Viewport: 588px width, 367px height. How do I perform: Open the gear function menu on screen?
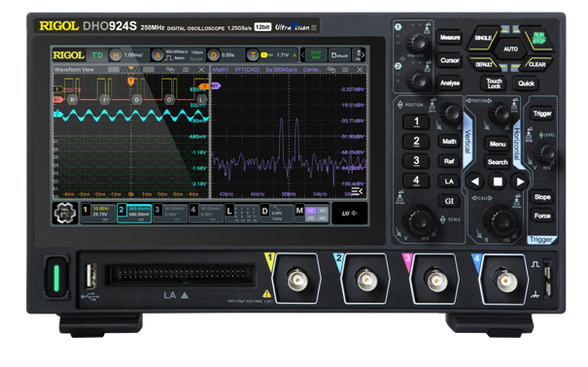tap(65, 213)
